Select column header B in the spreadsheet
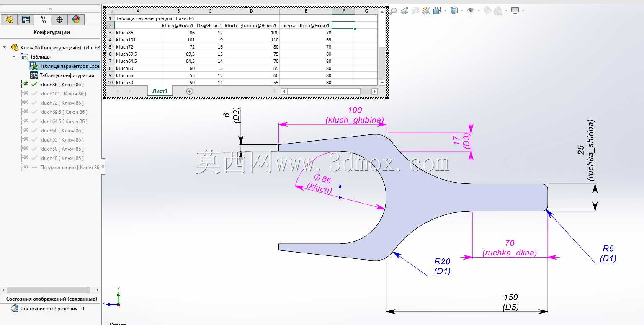This screenshot has width=644, height=325. pyautogui.click(x=178, y=11)
